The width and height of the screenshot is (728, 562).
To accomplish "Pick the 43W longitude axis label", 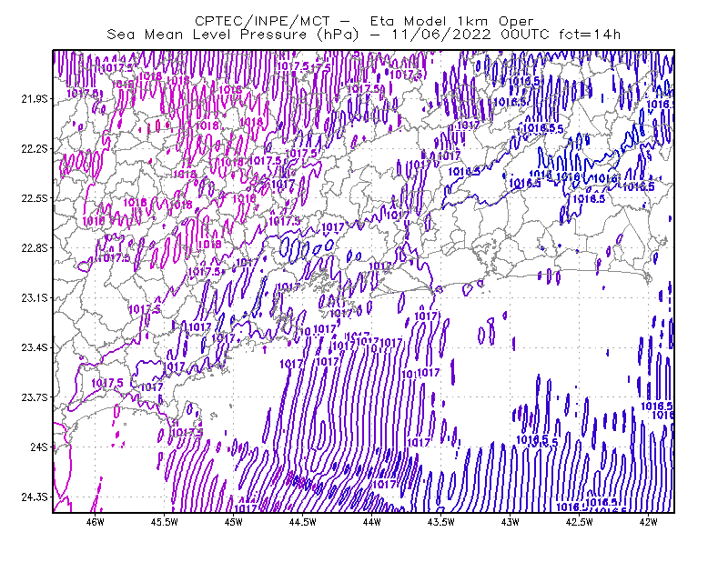I will click(x=510, y=522).
